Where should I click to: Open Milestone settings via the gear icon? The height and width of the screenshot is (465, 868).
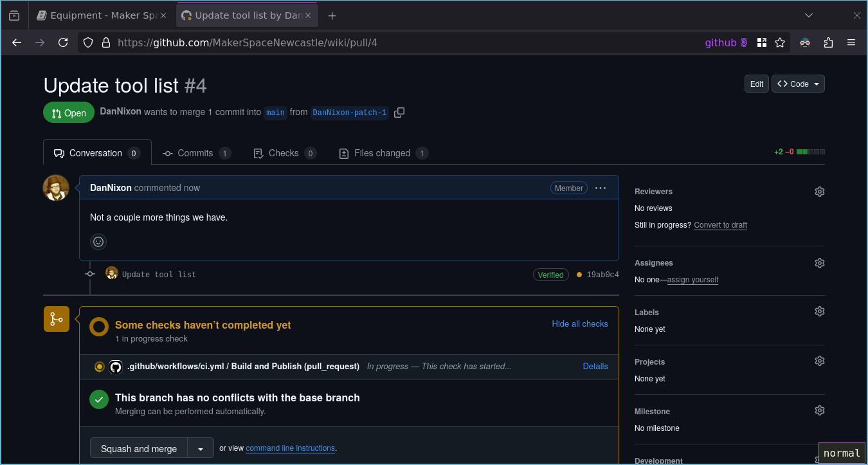pyautogui.click(x=819, y=410)
